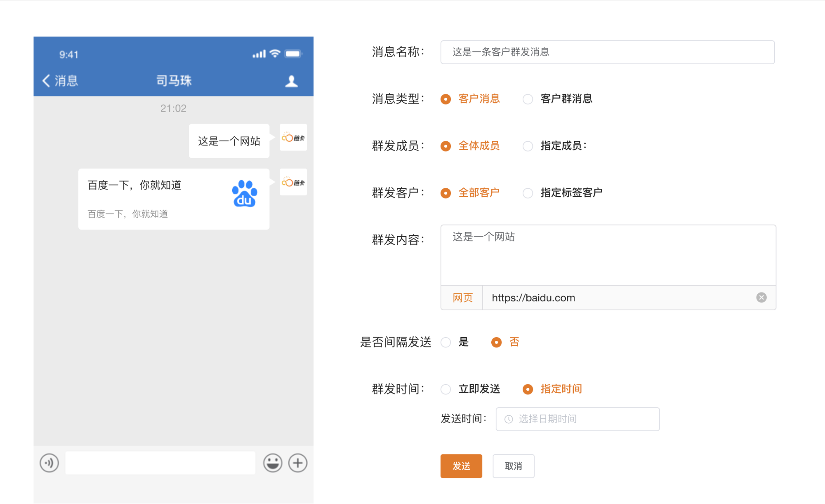Open the emoji picker smiley icon

[273, 463]
